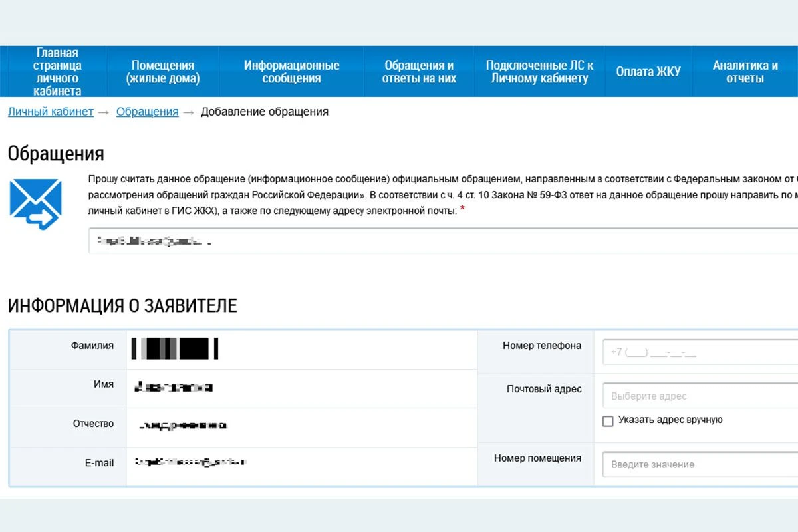
Task: Select Обращения и ответы на них tab
Action: click(419, 72)
